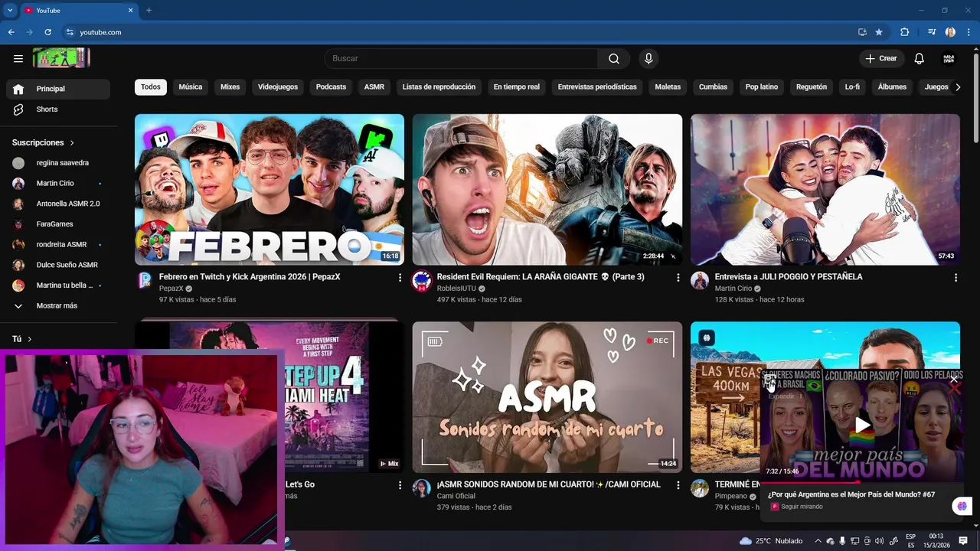
Task: Click the search magnifier button
Action: pyautogui.click(x=614, y=59)
